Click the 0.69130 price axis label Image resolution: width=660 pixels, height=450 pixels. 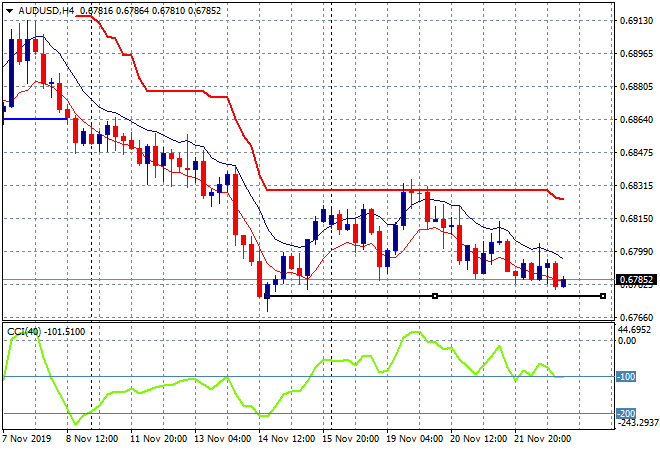[636, 20]
